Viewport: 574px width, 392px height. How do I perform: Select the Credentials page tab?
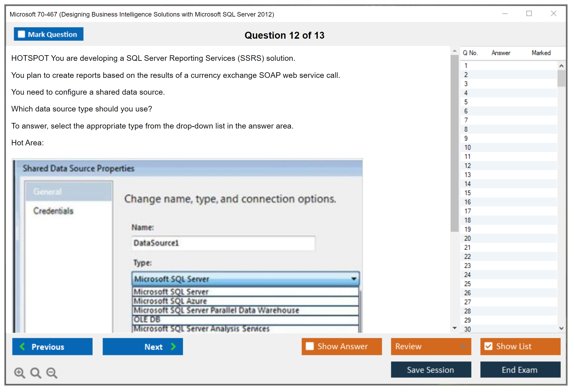point(53,211)
